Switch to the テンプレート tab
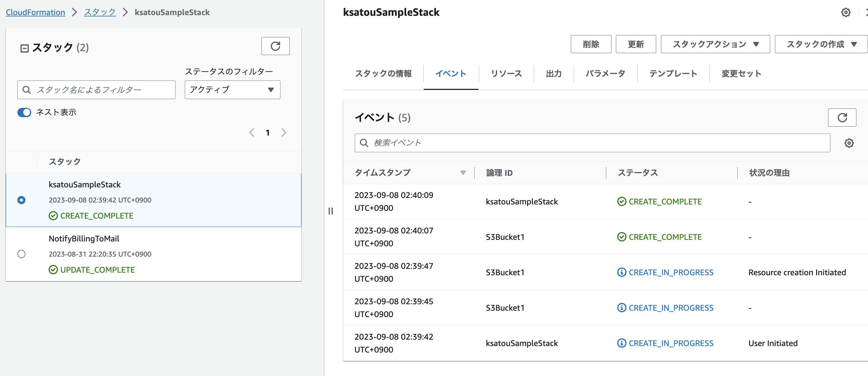Viewport: 868px width, 376px height. point(673,73)
